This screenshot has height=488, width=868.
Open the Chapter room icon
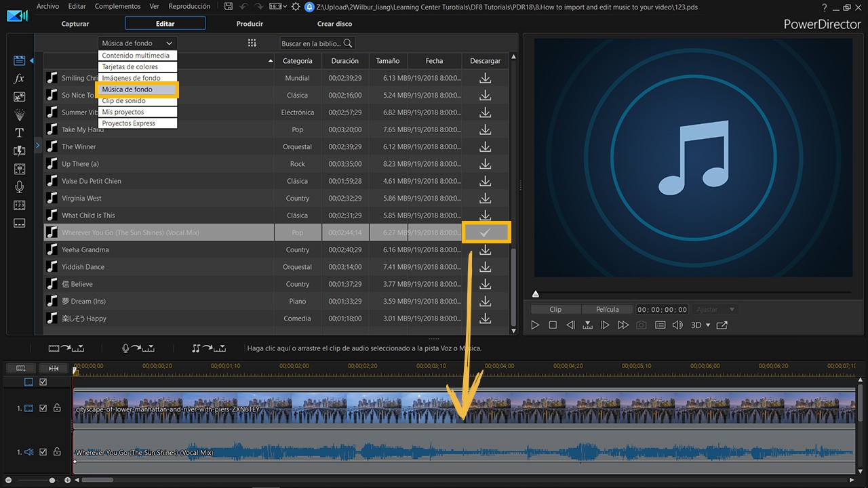(18, 203)
